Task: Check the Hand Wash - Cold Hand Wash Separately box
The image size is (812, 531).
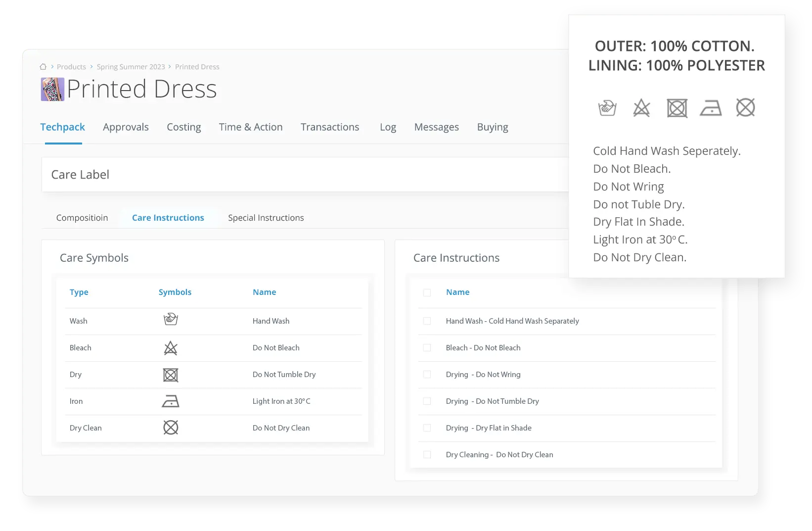Action: (427, 321)
